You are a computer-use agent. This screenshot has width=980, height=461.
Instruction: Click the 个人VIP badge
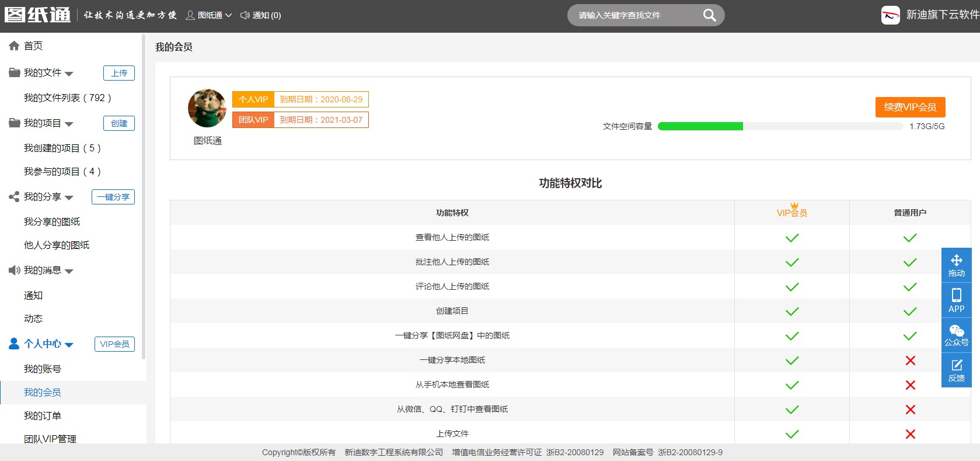[x=253, y=99]
